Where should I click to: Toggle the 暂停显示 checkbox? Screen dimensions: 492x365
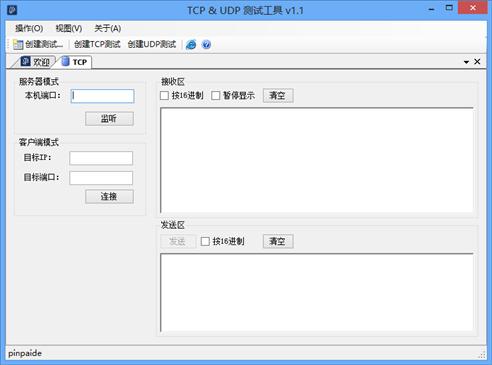coord(216,96)
